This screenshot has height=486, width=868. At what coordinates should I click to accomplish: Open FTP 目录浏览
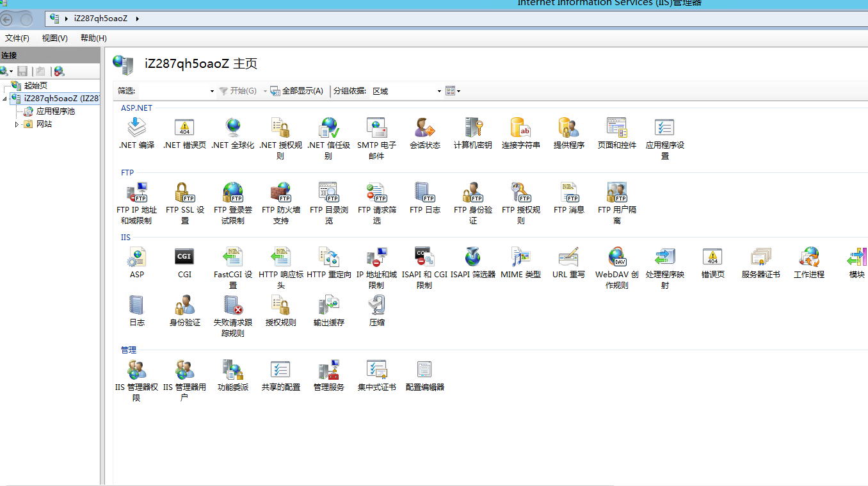[x=328, y=203]
